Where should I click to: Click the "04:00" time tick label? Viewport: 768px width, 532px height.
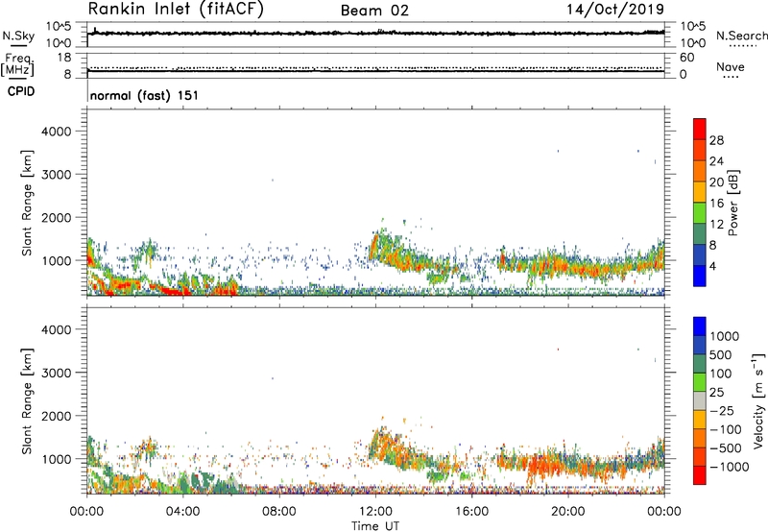(183, 512)
